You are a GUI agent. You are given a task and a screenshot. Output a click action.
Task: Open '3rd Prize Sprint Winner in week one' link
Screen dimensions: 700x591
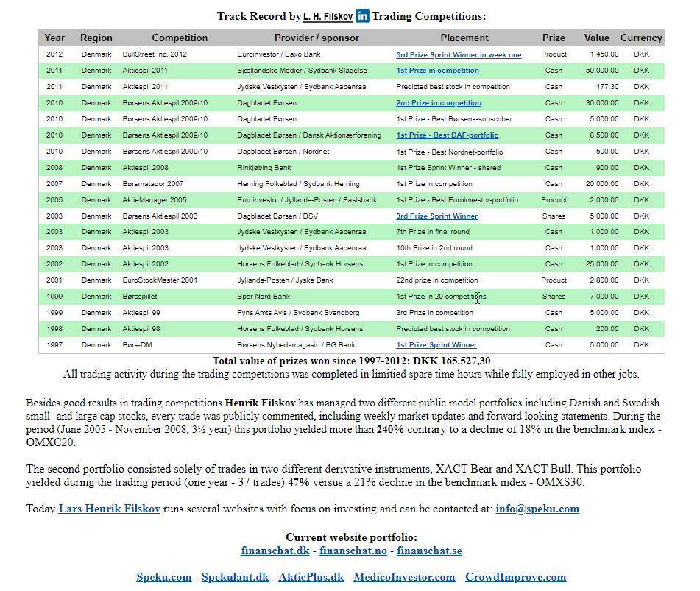tap(459, 55)
